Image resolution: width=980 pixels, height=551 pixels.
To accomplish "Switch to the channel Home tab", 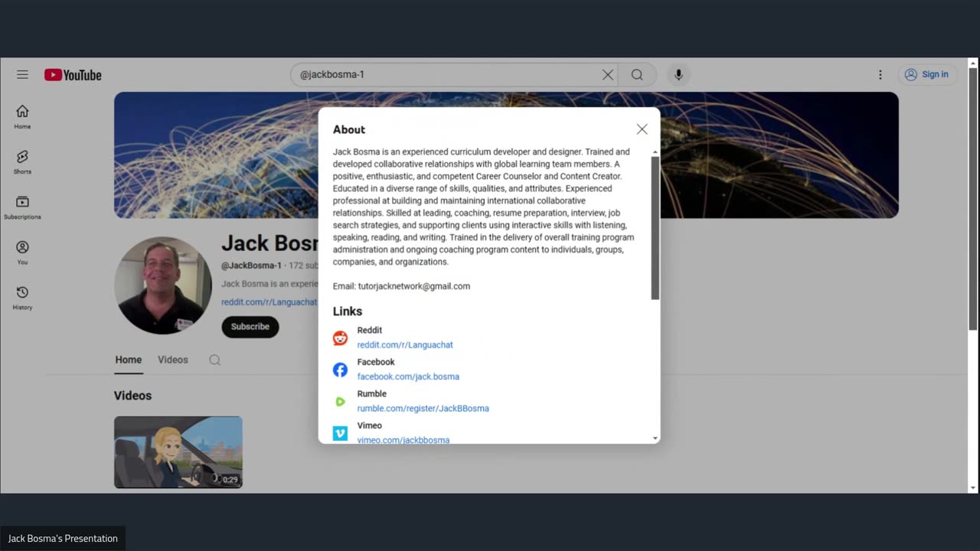I will pos(129,360).
